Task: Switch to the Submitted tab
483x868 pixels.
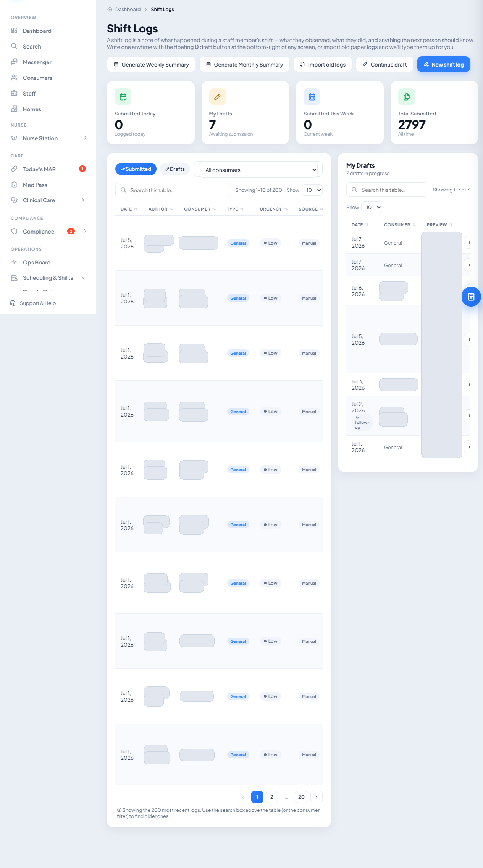Action: point(136,169)
